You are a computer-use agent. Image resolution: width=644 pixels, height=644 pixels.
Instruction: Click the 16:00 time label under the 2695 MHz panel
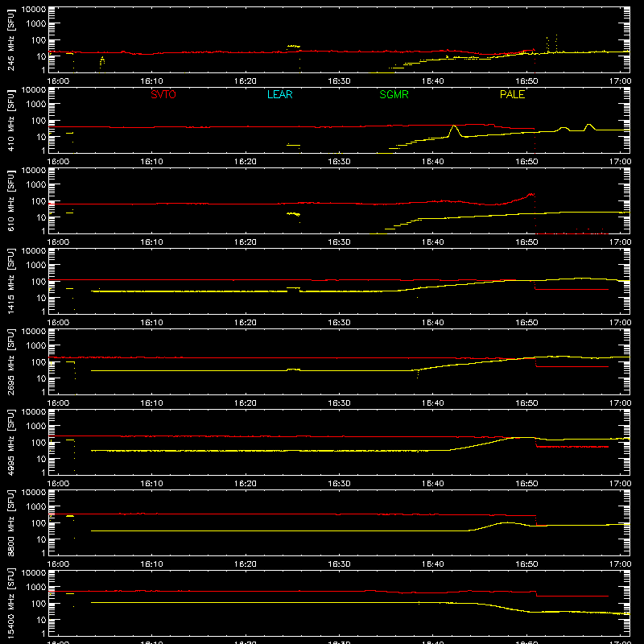58,403
